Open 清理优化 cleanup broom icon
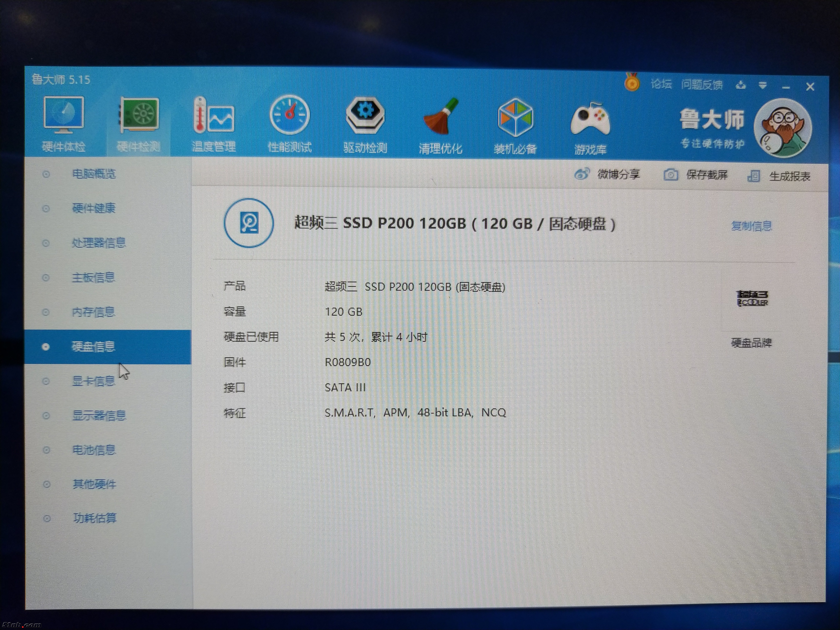 (440, 125)
